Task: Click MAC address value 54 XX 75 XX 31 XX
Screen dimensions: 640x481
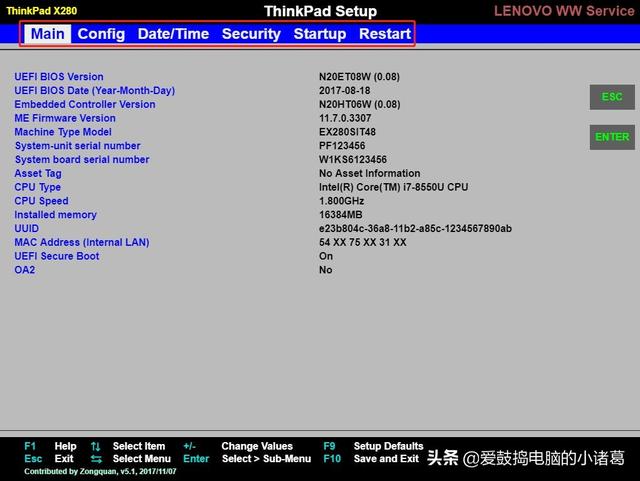Action: pyautogui.click(x=362, y=243)
